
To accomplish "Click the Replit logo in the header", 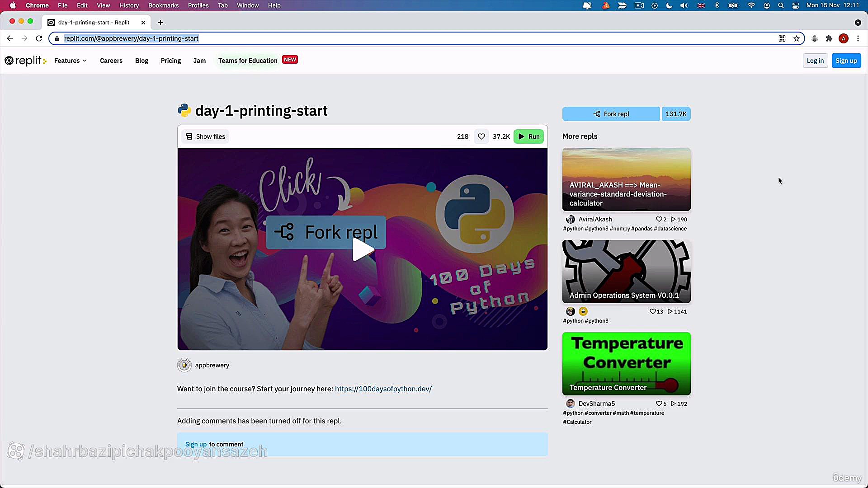I will pos(25,61).
